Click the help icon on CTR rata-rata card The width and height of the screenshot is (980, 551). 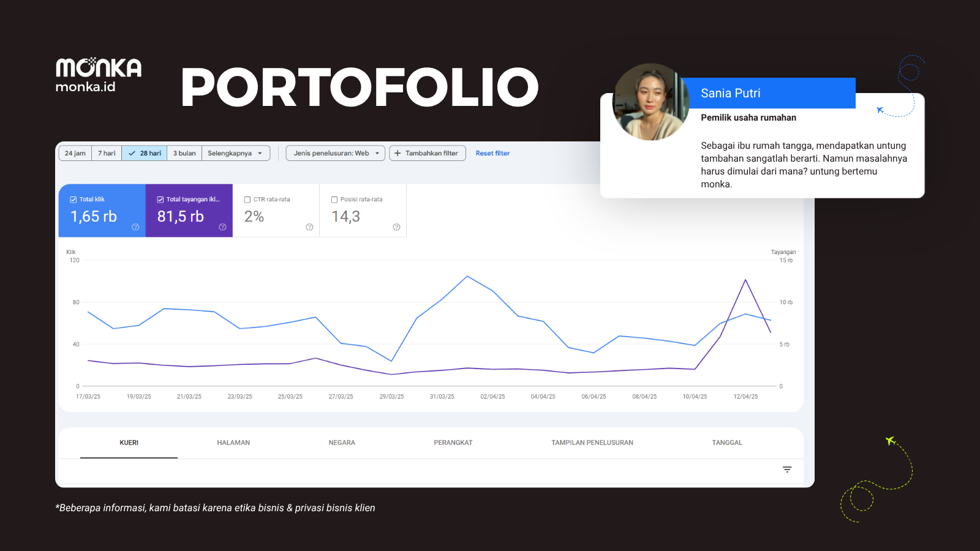pyautogui.click(x=309, y=227)
